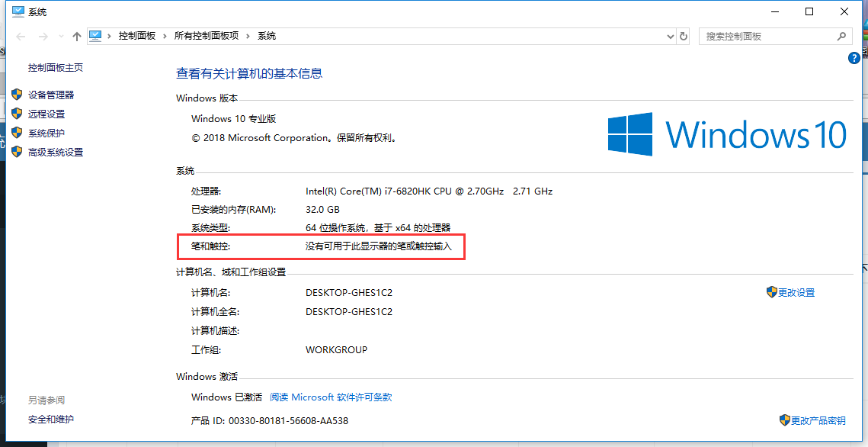The width and height of the screenshot is (868, 447).
Task: Click the 计算机名 value DESKTOP-GHES1C2
Action: click(x=349, y=292)
